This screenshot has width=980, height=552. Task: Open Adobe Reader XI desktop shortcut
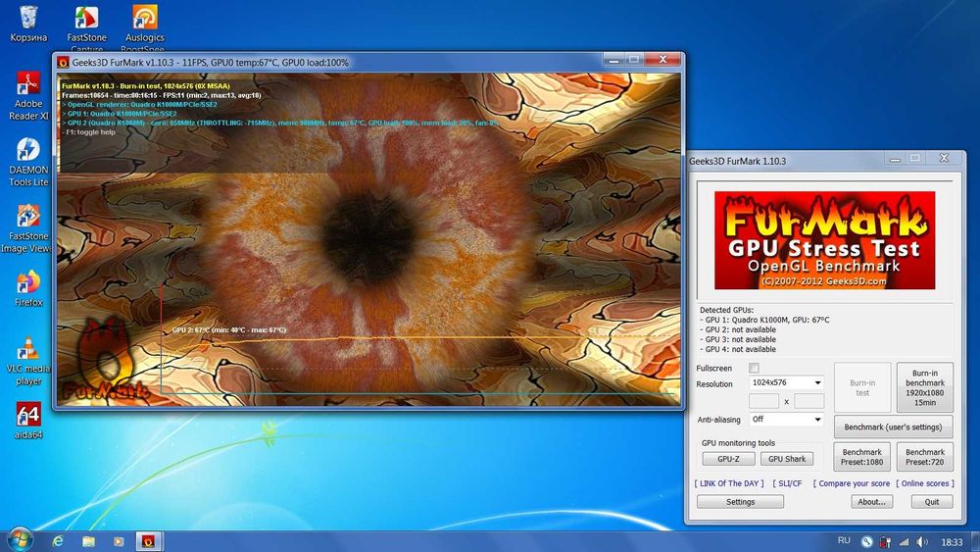(28, 96)
